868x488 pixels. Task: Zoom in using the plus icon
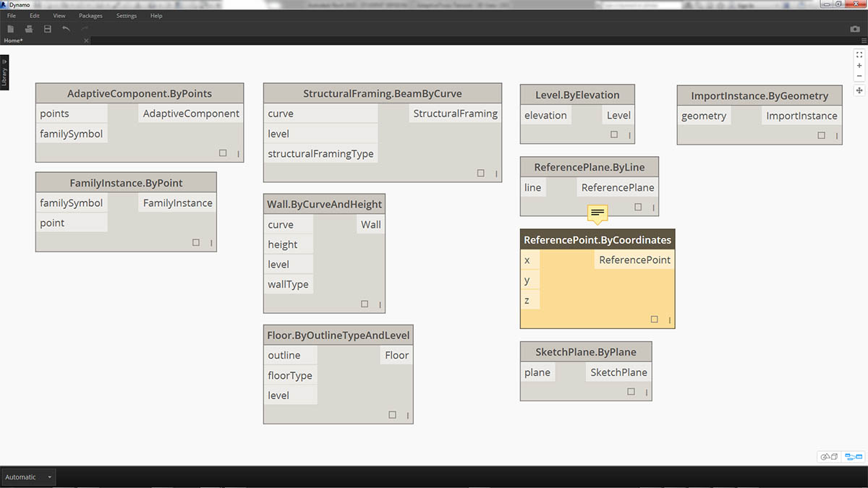tap(859, 65)
